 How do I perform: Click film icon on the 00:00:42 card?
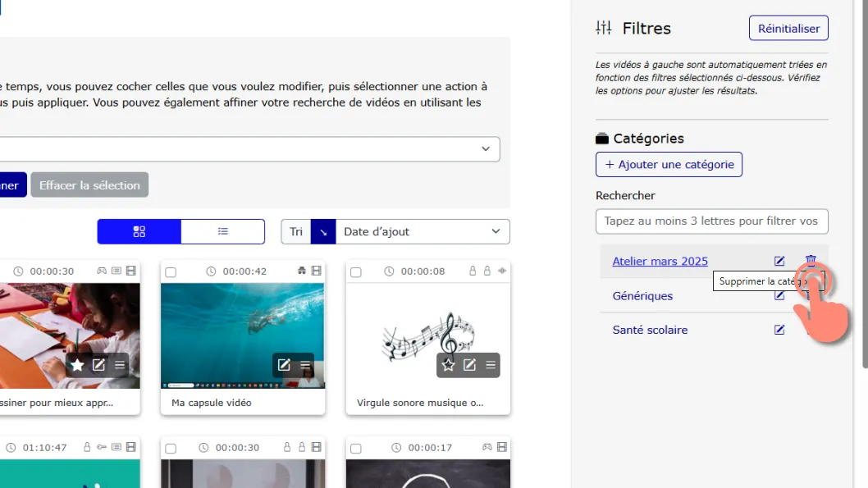coord(317,271)
